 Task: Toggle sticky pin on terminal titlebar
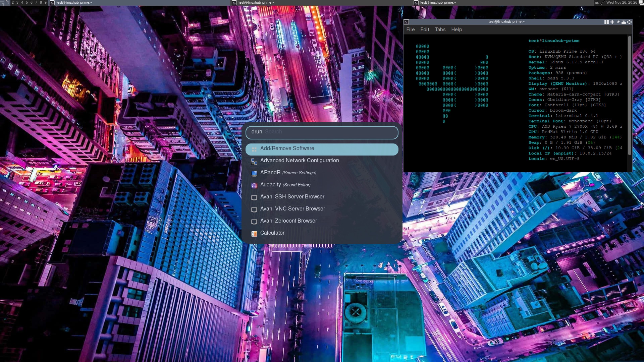point(618,22)
